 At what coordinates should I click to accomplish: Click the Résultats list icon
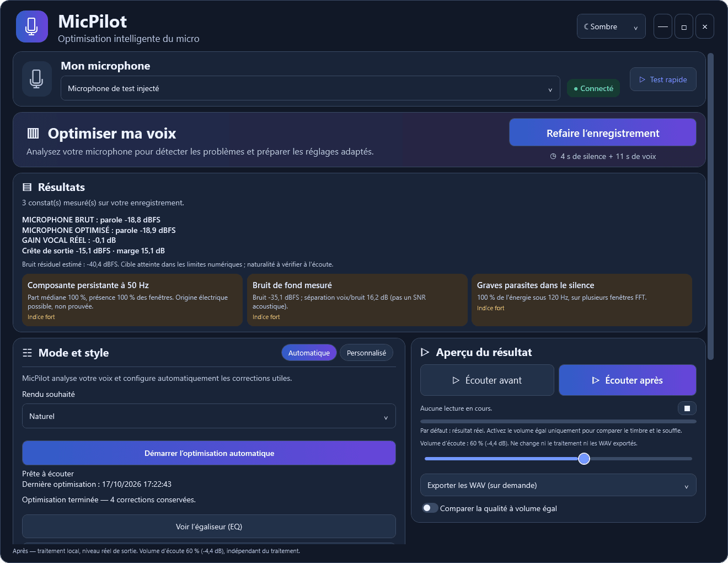click(x=27, y=187)
